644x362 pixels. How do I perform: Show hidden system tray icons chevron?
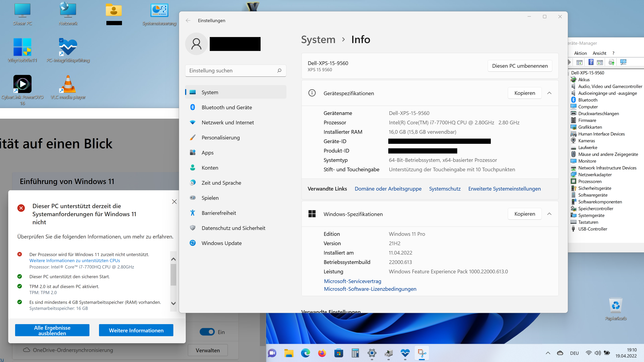tap(548, 353)
